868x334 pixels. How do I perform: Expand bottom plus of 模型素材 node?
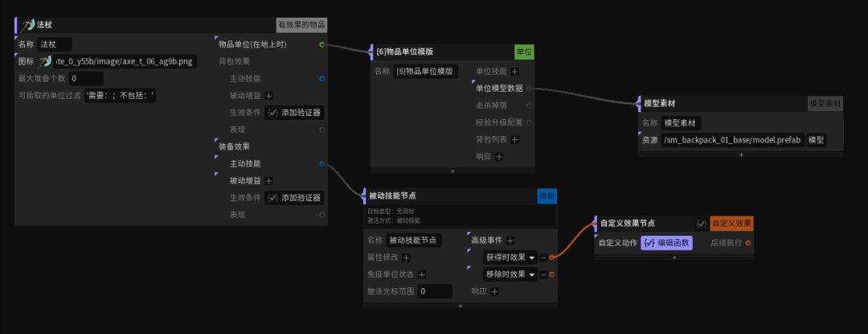coord(741,155)
